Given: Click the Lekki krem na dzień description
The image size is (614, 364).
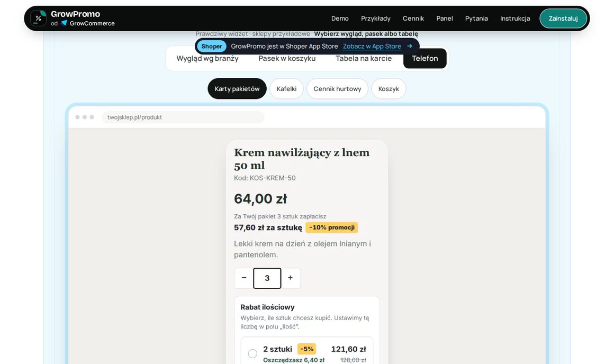Looking at the screenshot, I should pos(302,249).
